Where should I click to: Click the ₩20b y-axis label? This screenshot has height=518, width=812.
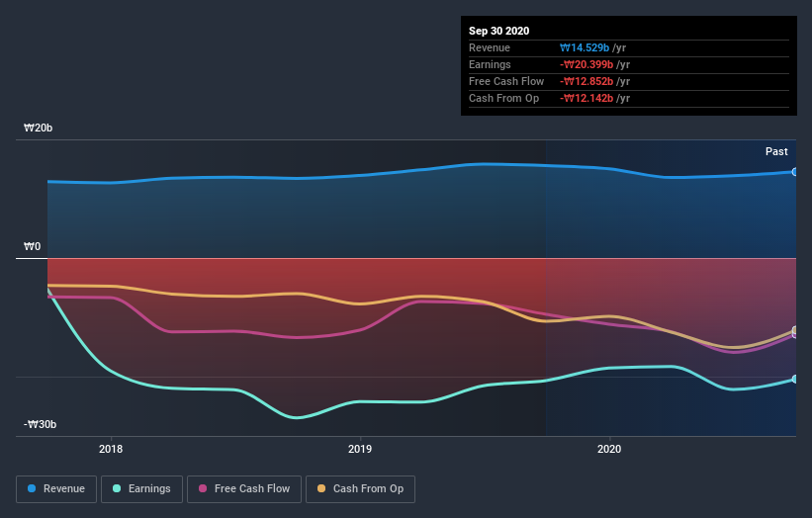coord(38,128)
